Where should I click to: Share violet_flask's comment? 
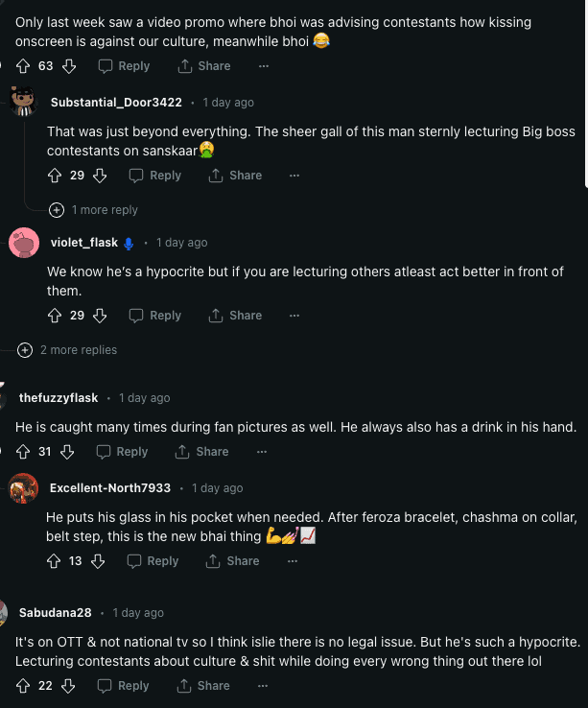click(236, 316)
